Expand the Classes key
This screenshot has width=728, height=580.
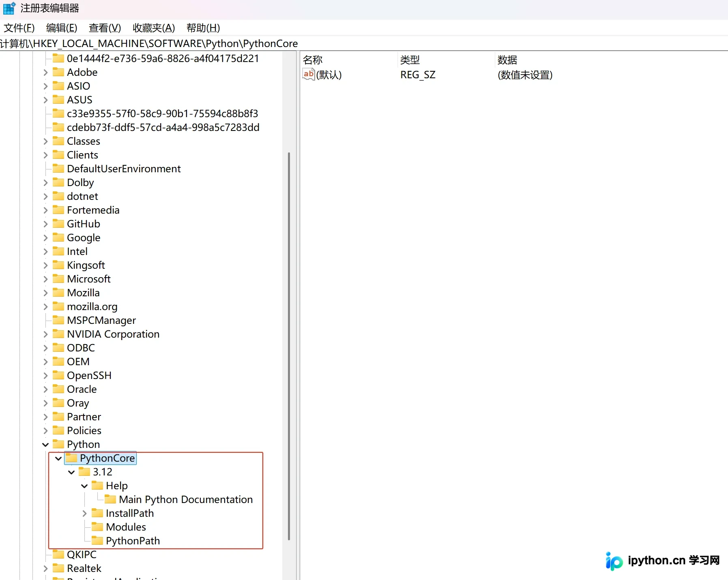(x=45, y=141)
